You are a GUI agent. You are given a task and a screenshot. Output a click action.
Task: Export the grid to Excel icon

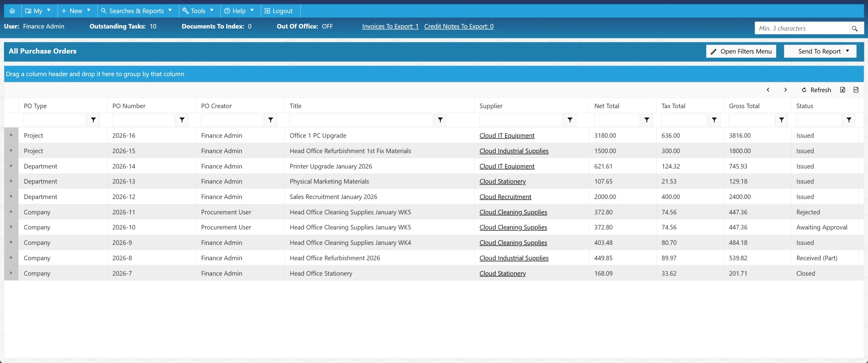point(842,90)
